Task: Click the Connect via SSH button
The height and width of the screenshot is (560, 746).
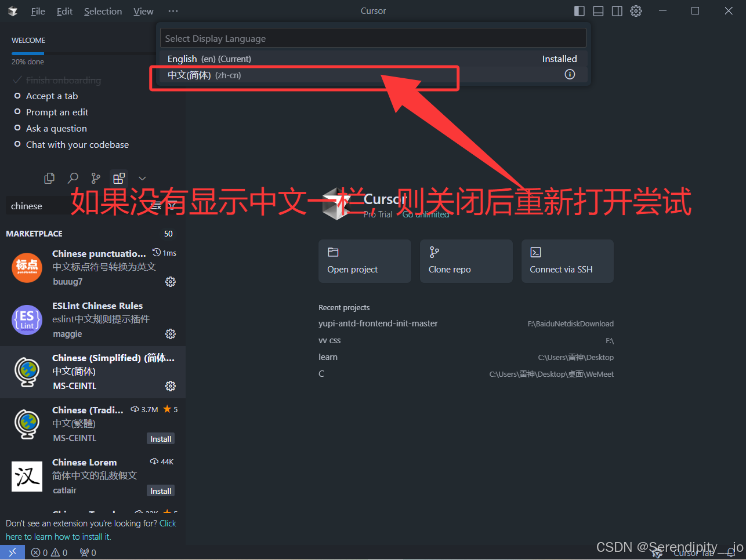Action: 567,261
